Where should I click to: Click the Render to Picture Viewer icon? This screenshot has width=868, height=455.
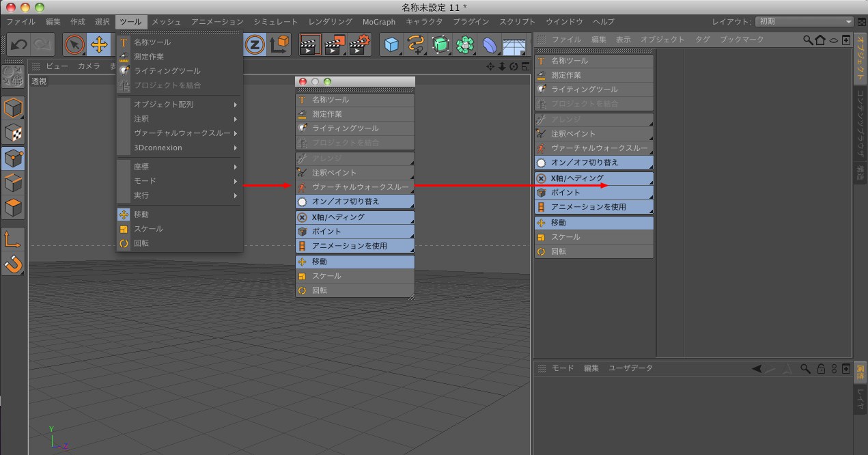[x=333, y=45]
